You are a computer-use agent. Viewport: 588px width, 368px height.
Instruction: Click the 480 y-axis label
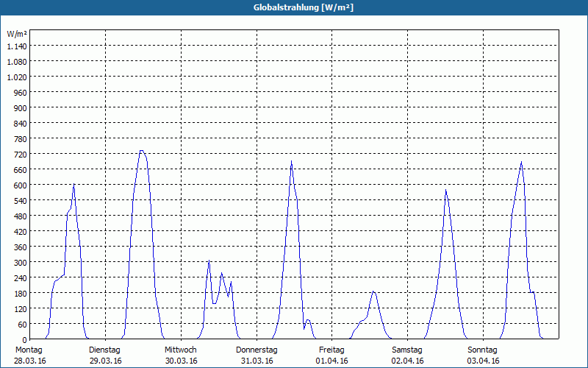21,216
